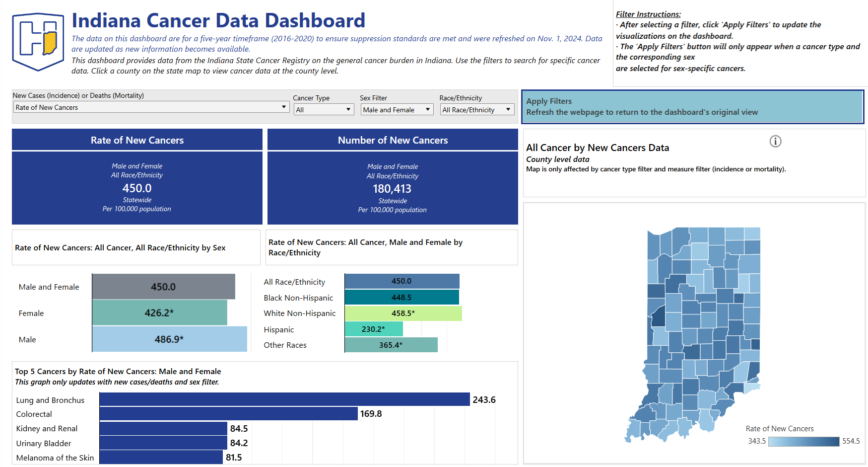This screenshot has height=467, width=868.
Task: Click the Apply Filters button
Action: [693, 106]
